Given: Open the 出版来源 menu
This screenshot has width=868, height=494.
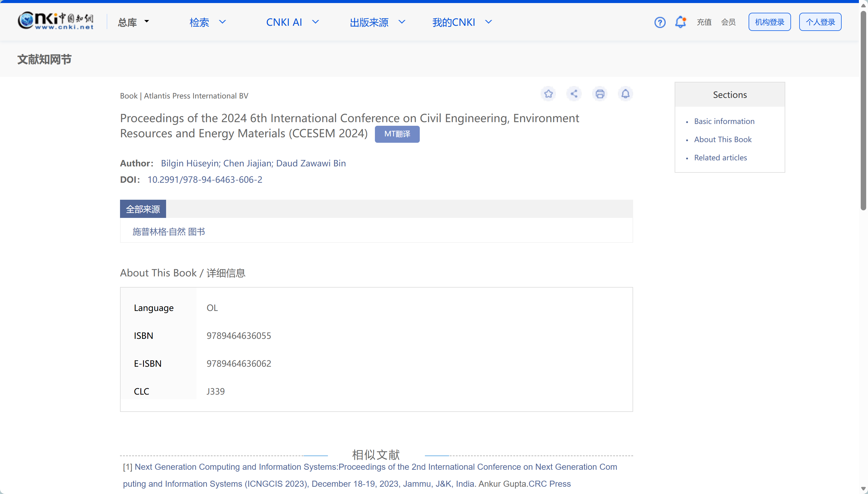Looking at the screenshot, I should coord(378,22).
